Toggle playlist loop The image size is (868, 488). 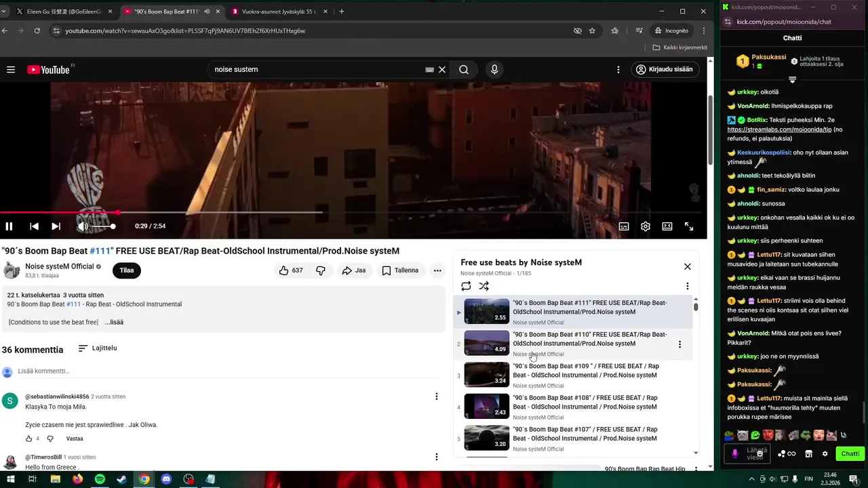point(466,286)
